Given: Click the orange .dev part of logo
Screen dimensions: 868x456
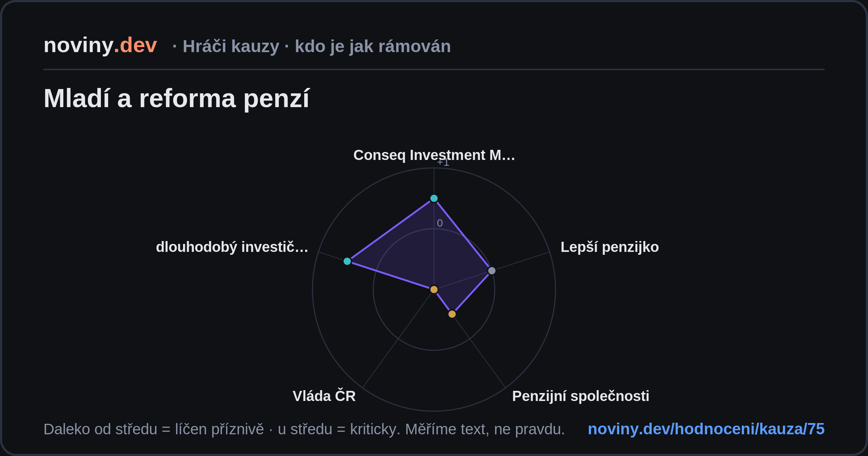Looking at the screenshot, I should click(135, 46).
